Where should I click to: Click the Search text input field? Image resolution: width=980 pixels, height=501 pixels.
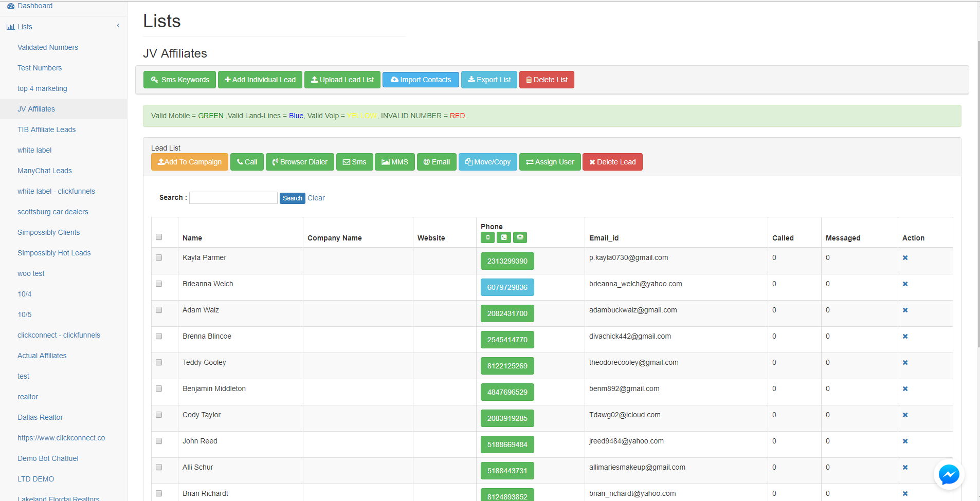click(x=233, y=198)
